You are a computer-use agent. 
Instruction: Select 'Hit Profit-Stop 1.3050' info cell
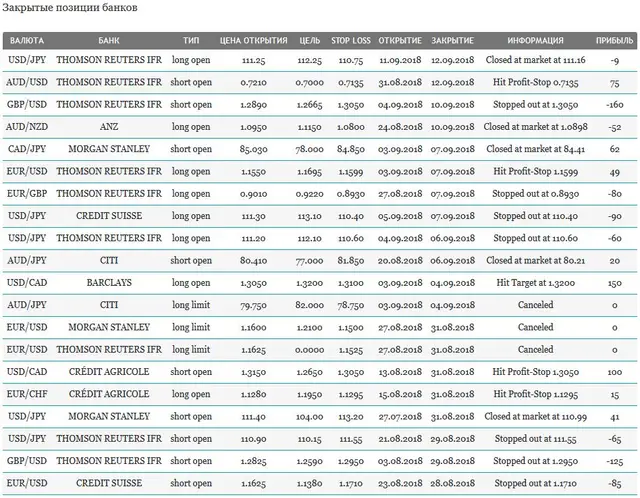[536, 372]
